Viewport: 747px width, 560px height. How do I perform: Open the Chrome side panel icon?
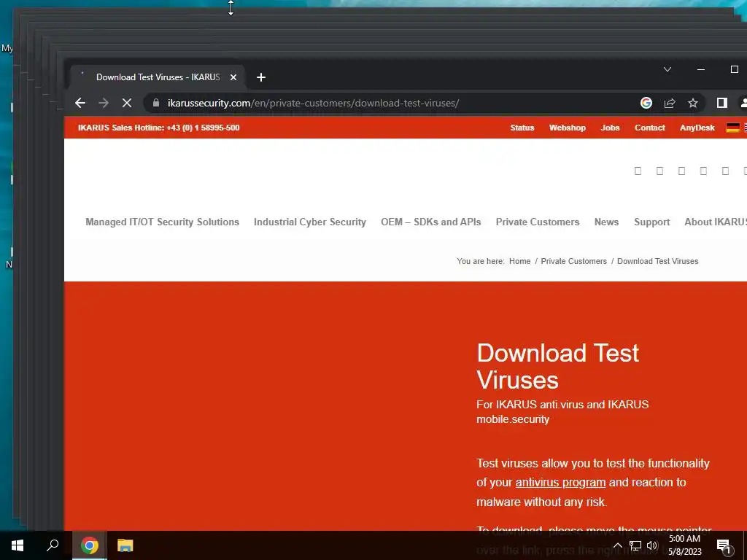pos(721,103)
